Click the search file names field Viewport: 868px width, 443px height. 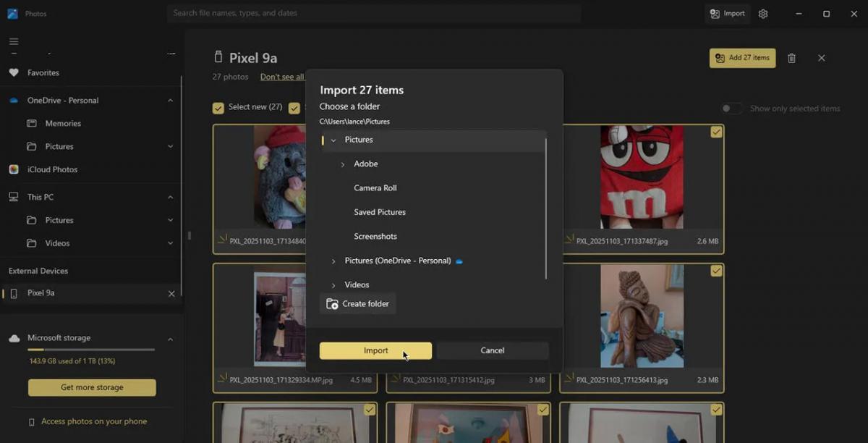click(x=373, y=13)
